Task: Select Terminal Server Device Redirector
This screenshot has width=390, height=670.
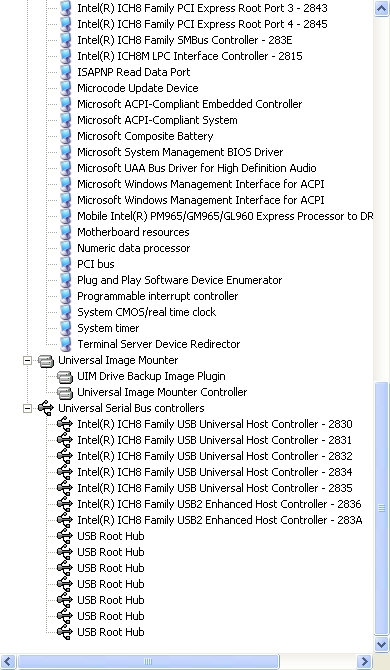Action: point(158,344)
